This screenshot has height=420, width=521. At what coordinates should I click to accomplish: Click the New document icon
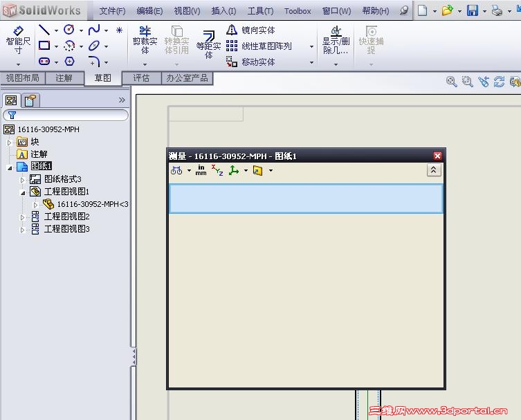(422, 10)
